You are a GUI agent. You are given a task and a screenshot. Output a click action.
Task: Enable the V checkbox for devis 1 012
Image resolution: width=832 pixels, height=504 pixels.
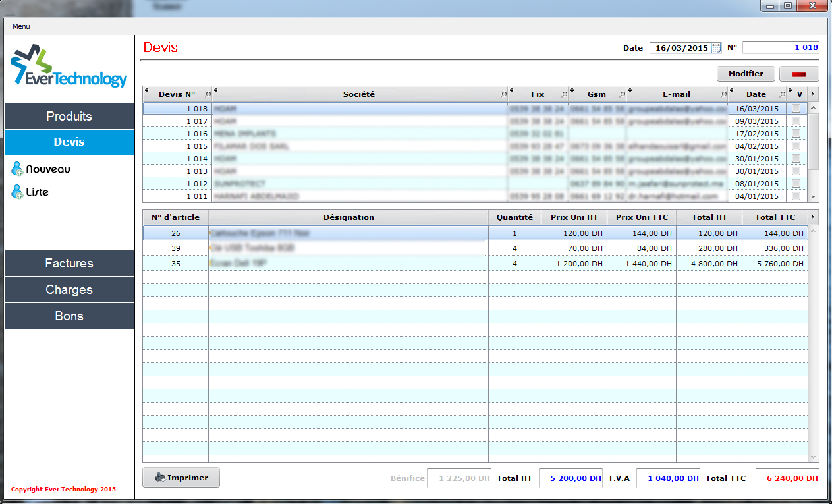[796, 184]
